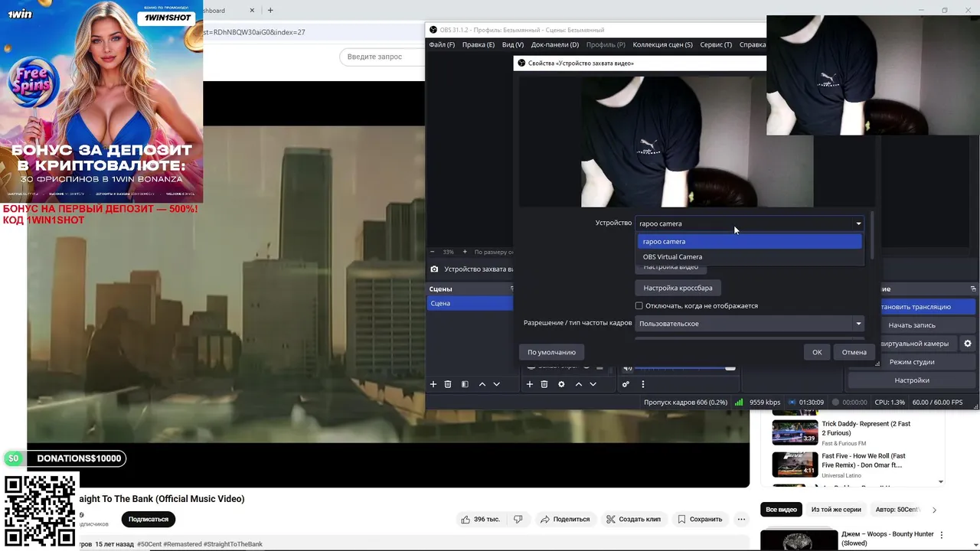Image resolution: width=980 pixels, height=551 pixels.
Task: Open Trick Daddy - Represent video thumbnail
Action: 795,432
